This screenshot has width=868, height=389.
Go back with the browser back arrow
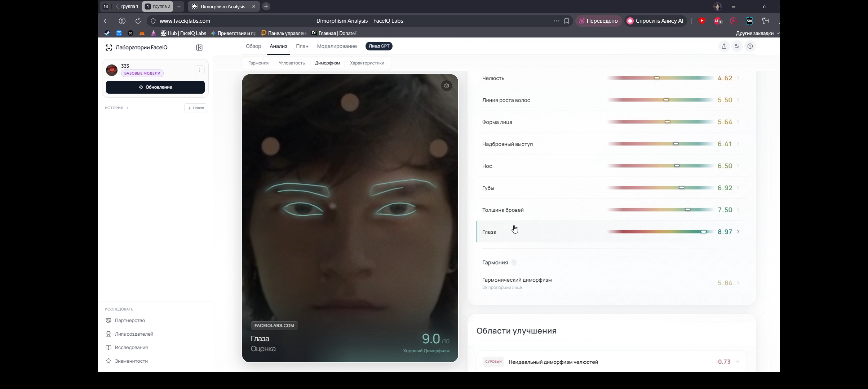106,21
